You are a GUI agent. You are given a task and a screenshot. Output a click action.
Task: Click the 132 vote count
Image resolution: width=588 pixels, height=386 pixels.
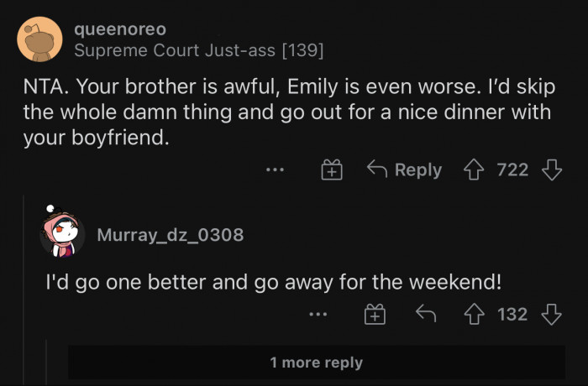pyautogui.click(x=512, y=315)
